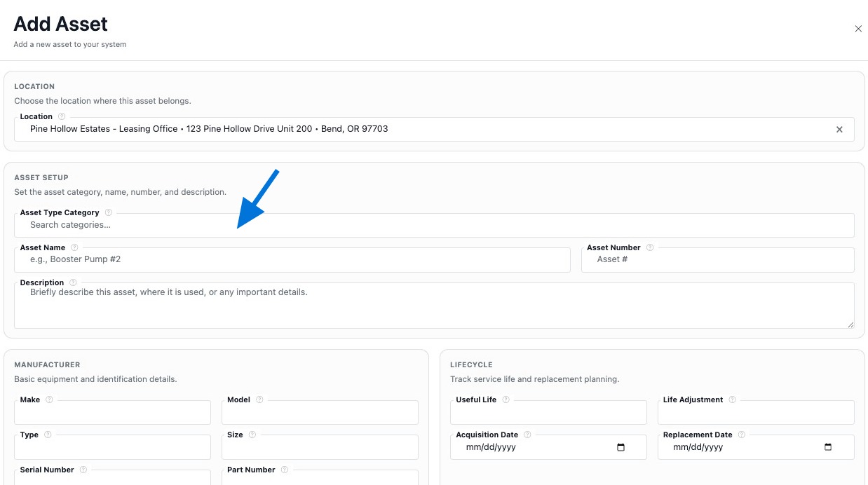Focus the Asset Name input

click(x=292, y=259)
